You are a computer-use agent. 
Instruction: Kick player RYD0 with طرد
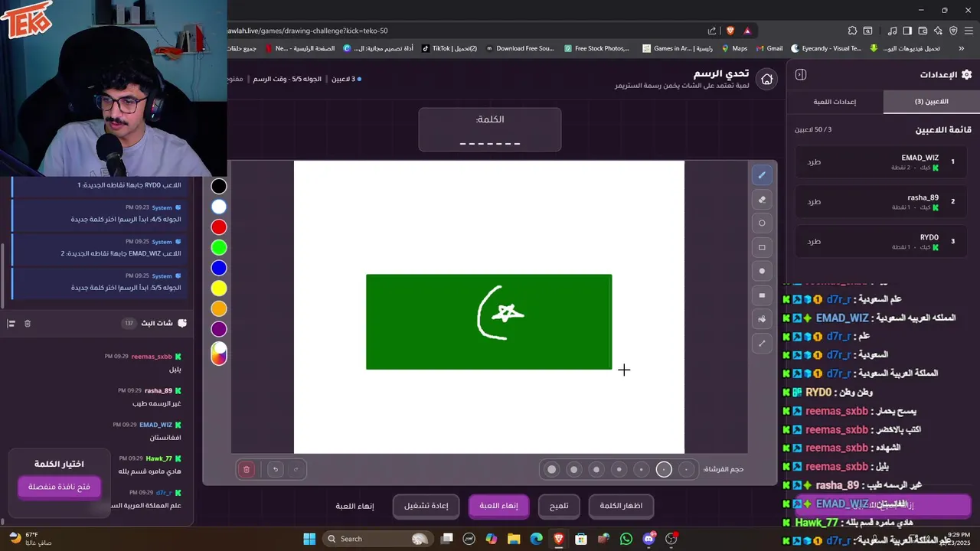(x=813, y=241)
